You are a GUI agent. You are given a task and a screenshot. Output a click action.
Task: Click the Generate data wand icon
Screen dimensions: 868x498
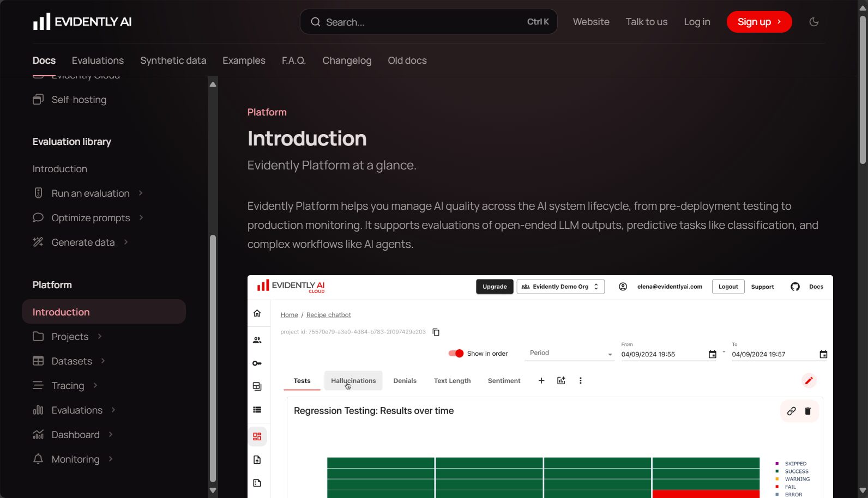coord(38,242)
